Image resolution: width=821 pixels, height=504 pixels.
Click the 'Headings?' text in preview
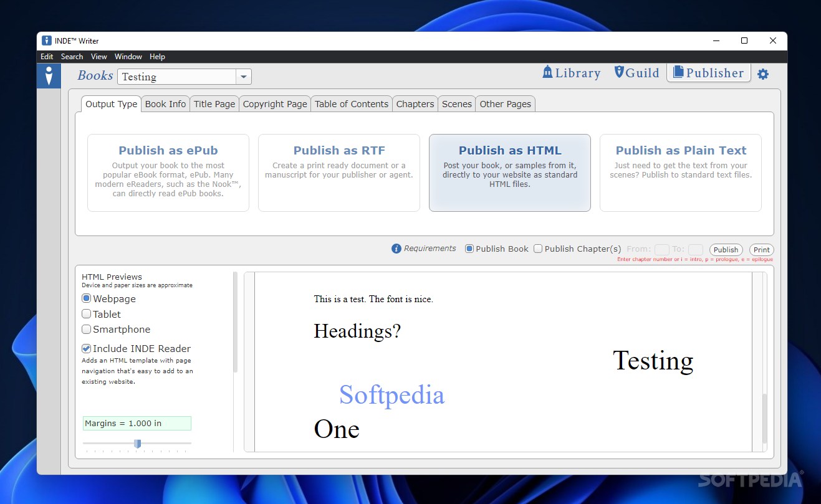357,331
